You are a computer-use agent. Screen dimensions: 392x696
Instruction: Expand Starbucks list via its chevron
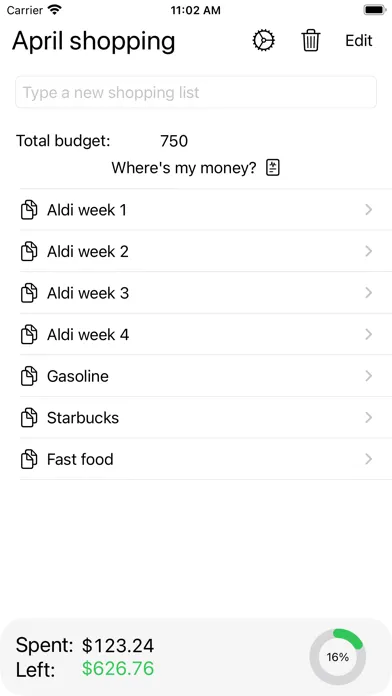coord(368,418)
